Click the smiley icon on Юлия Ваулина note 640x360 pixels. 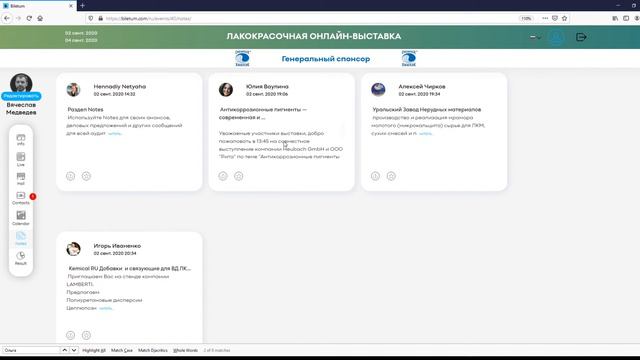coord(223,176)
